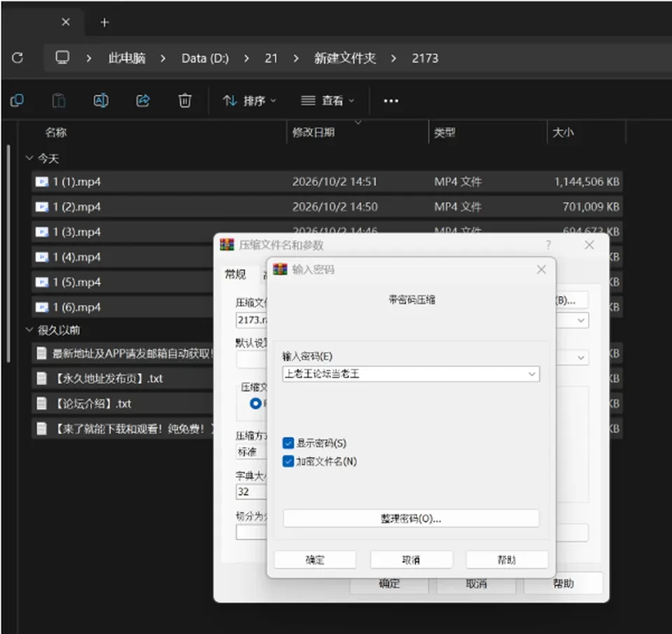Image resolution: width=672 pixels, height=634 pixels.
Task: Toggle the 加密文件名(N) checkbox
Action: tap(288, 461)
